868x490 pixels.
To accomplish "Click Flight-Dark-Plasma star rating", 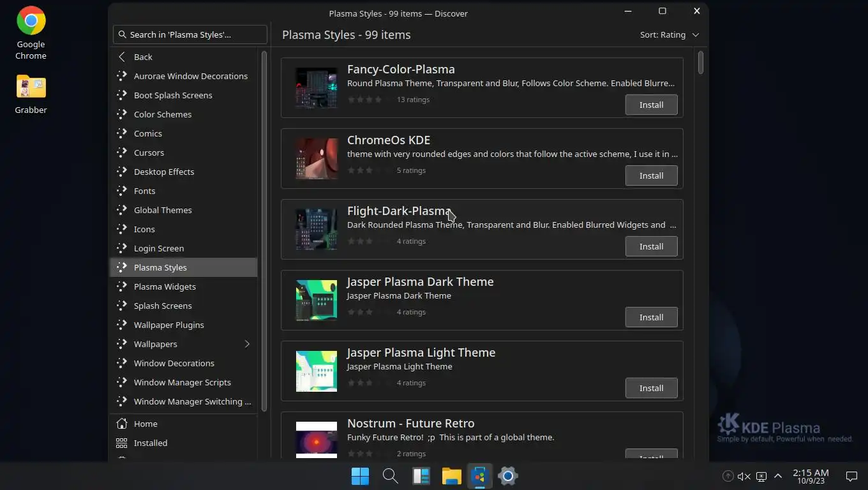I will click(x=370, y=241).
